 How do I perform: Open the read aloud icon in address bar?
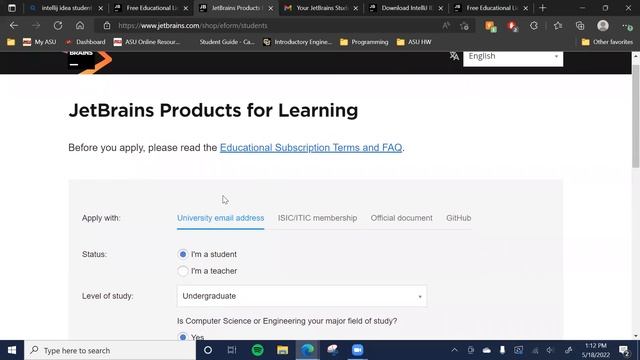(x=446, y=26)
